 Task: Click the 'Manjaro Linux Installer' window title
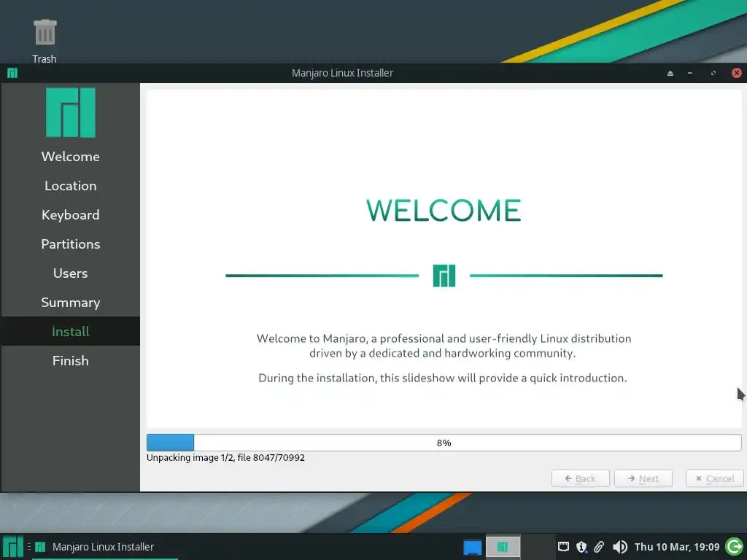click(x=342, y=73)
